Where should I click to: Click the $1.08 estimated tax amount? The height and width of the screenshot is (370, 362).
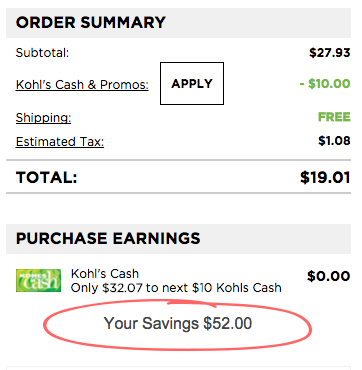pos(334,141)
